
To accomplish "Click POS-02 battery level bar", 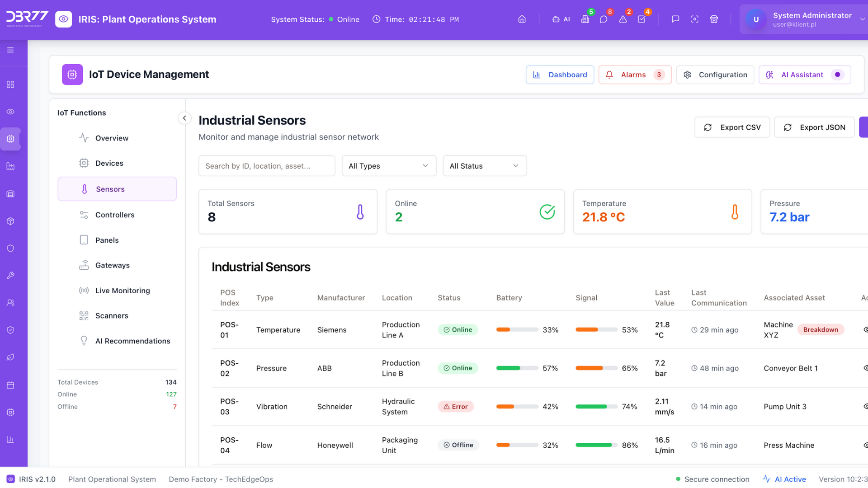I will (x=517, y=368).
